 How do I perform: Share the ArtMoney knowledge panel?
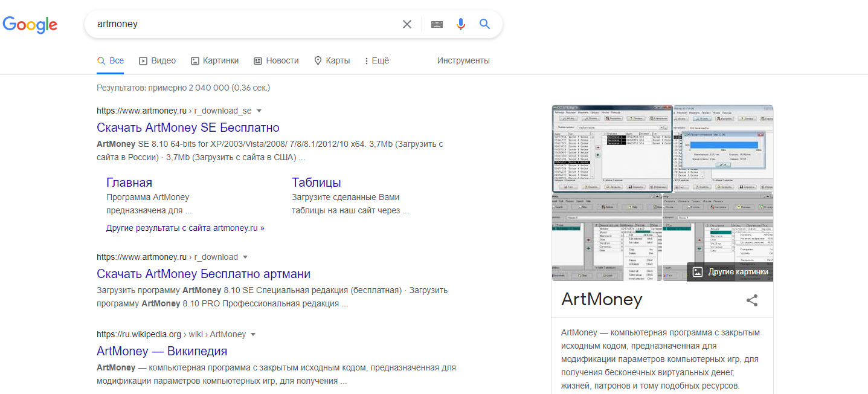click(x=752, y=300)
